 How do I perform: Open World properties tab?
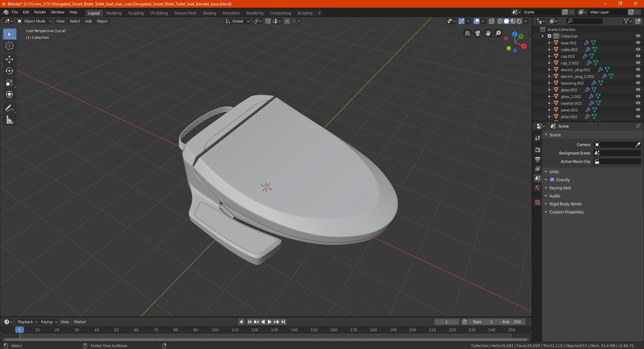pos(538,188)
